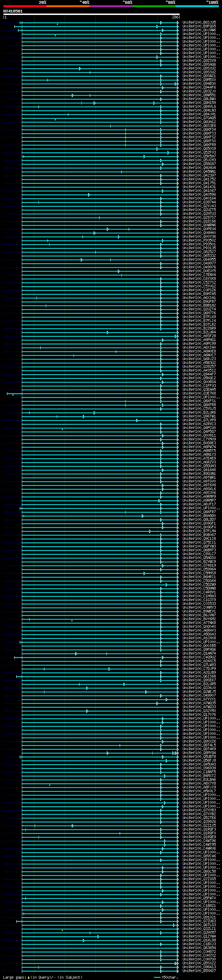
Task: Select hit label UniRef100_Q6KFS1
Action: (x=199, y=401)
